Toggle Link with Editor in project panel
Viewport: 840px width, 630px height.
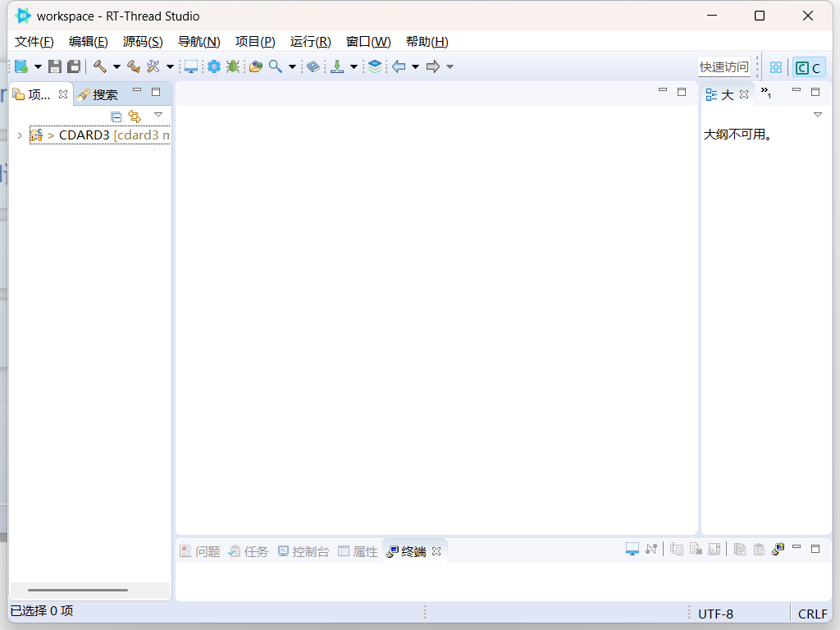(x=134, y=116)
